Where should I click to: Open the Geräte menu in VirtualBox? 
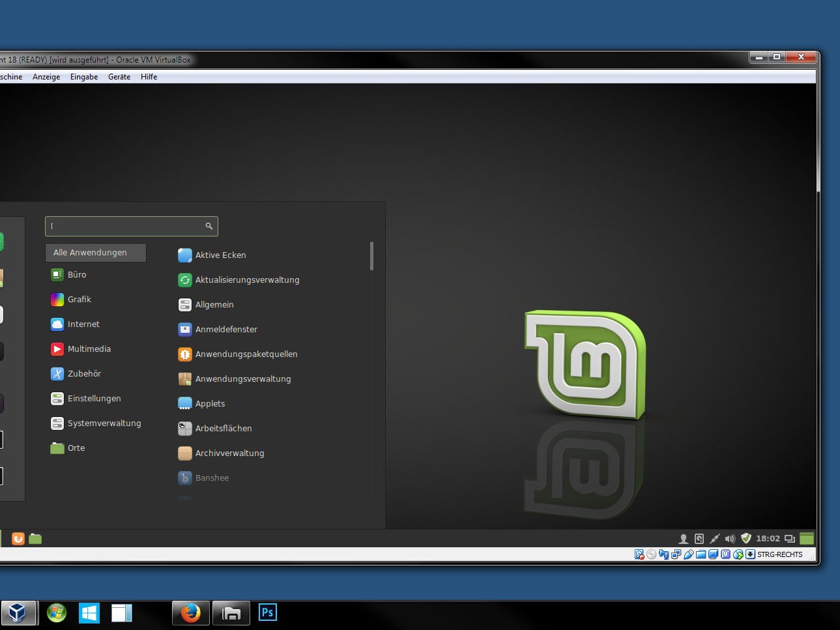pyautogui.click(x=119, y=77)
